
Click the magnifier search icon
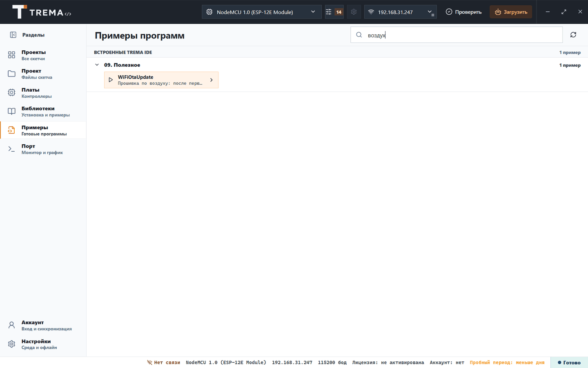(359, 35)
